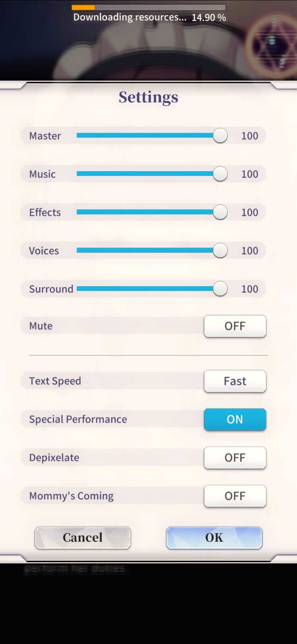The image size is (297, 644).
Task: Click the Effects volume slider knob
Action: pyautogui.click(x=220, y=212)
